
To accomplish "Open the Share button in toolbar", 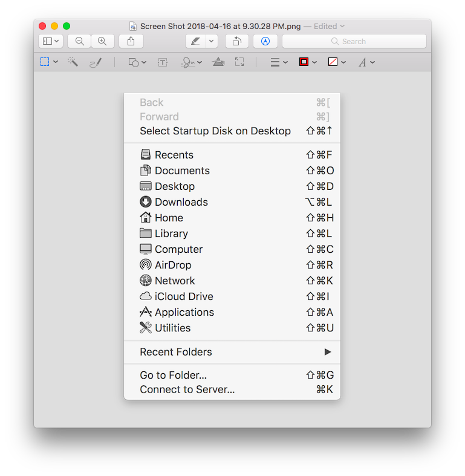I will click(131, 41).
